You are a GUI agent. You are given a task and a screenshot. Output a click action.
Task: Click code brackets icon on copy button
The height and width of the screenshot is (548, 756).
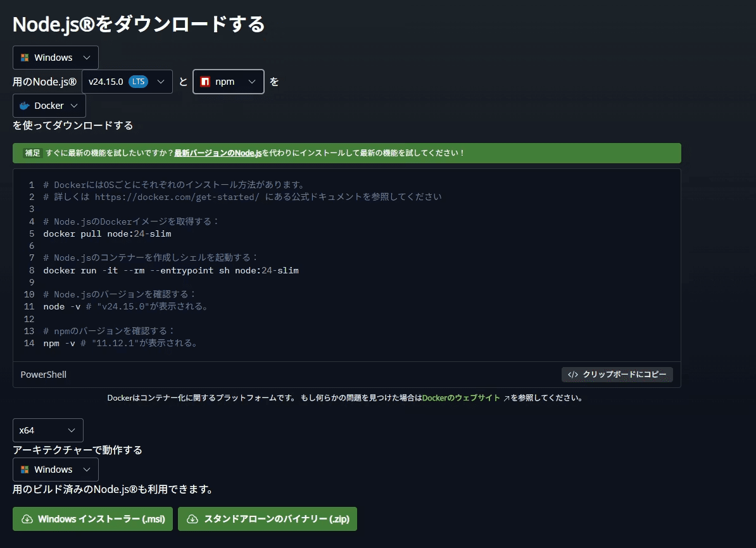tap(573, 375)
